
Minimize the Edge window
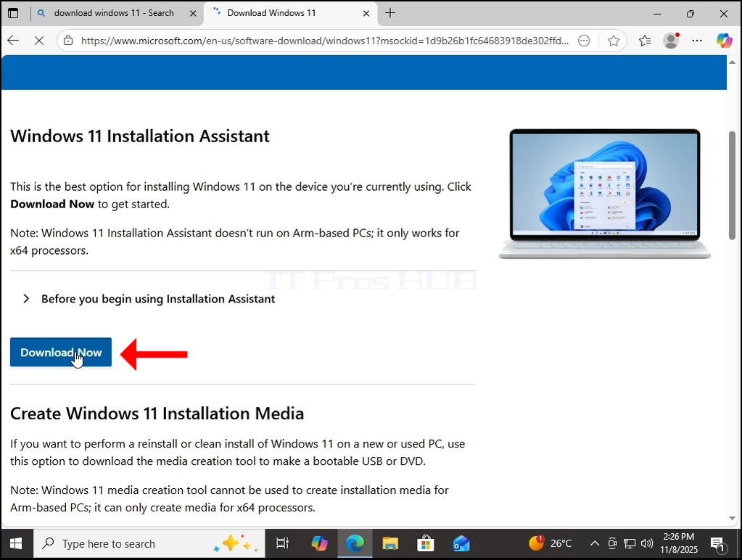[657, 14]
